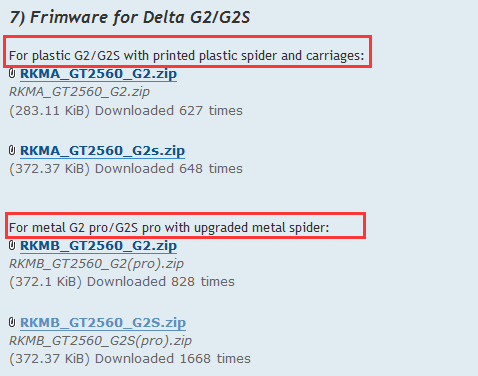Viewport: 478px width, 376px height.
Task: Click the 'Downloaded 828 times' counter
Action: [161, 282]
